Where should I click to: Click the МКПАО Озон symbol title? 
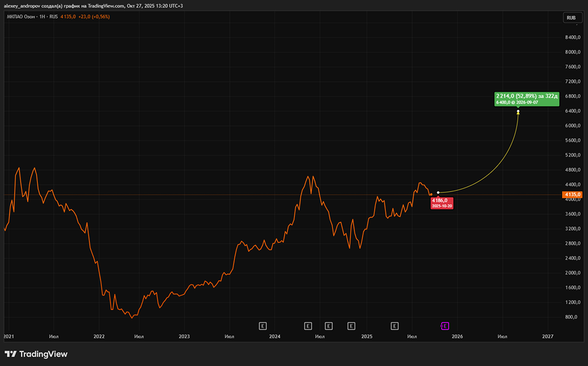click(x=21, y=16)
